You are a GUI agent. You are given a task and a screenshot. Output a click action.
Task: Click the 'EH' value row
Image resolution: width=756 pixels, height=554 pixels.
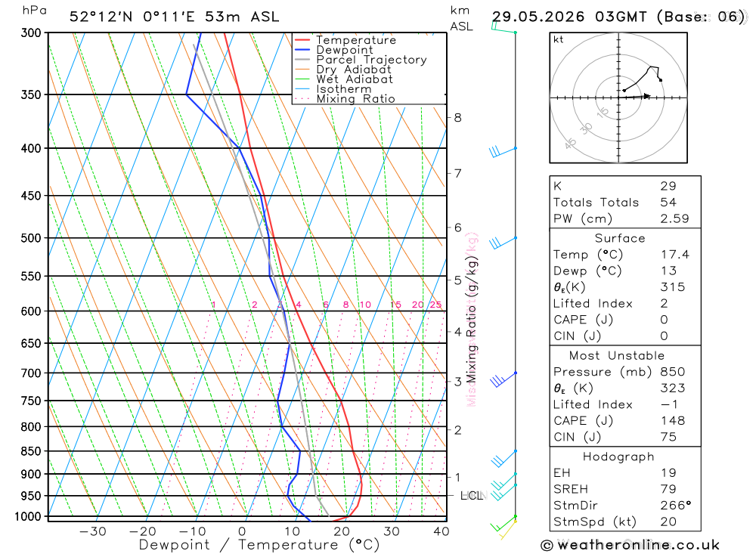[x=625, y=473]
